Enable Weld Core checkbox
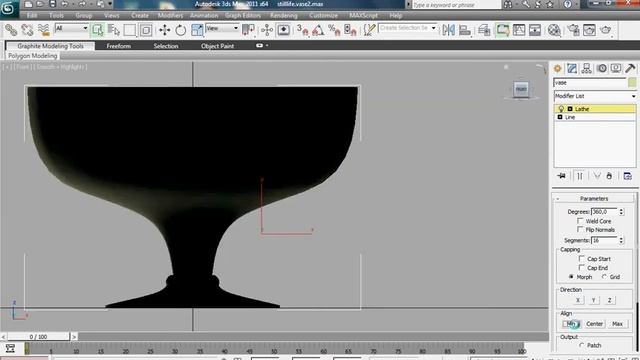Screen dimensions: 640x360 [x=580, y=221]
